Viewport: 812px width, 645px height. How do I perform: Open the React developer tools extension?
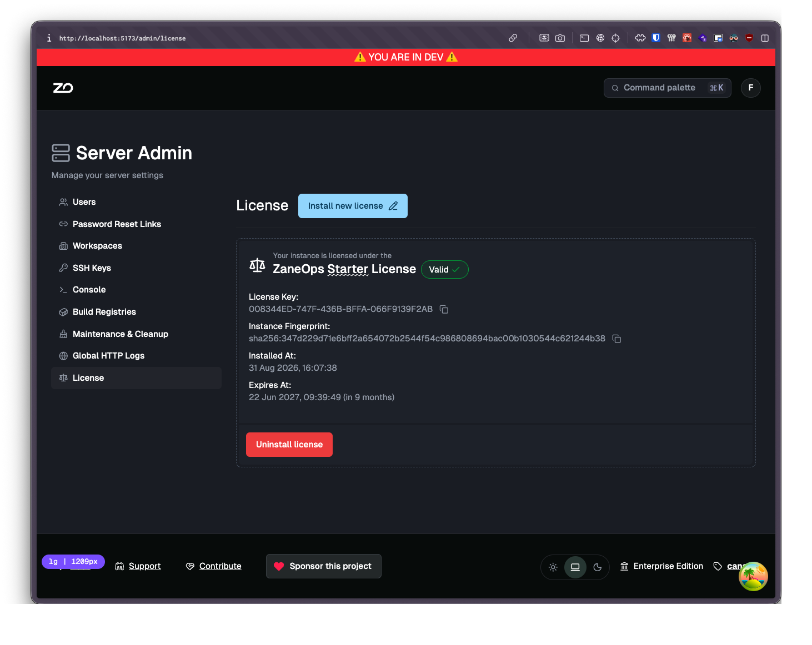point(687,38)
